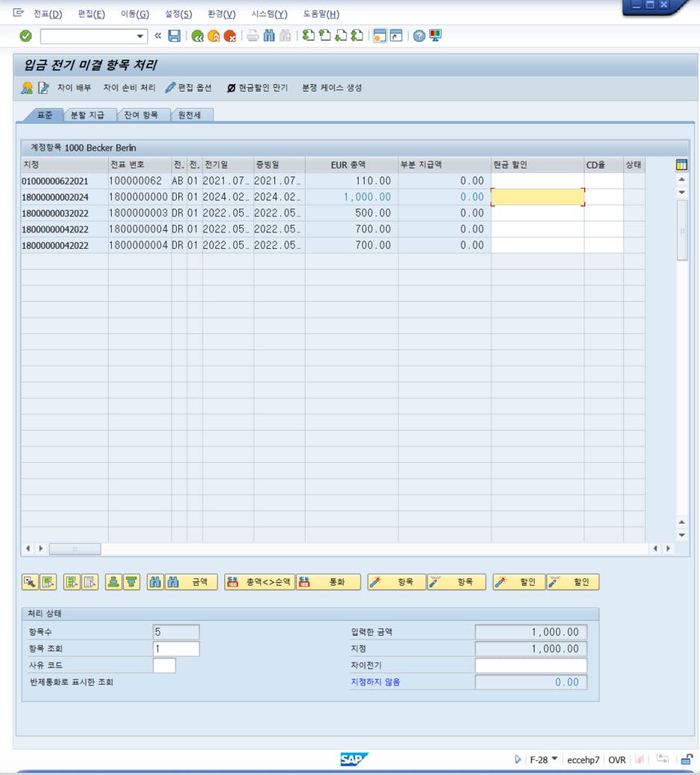Open the 도움말(H) menu

[321, 14]
